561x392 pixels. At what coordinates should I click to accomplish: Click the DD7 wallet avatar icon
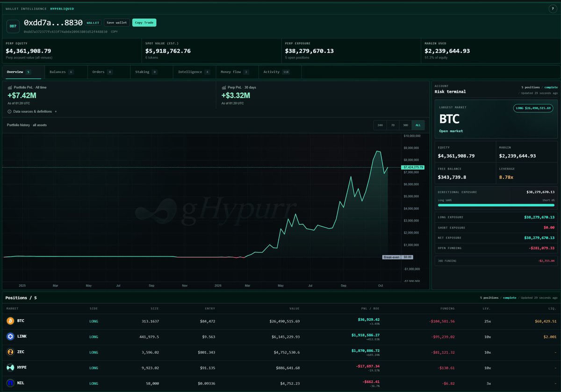click(13, 26)
